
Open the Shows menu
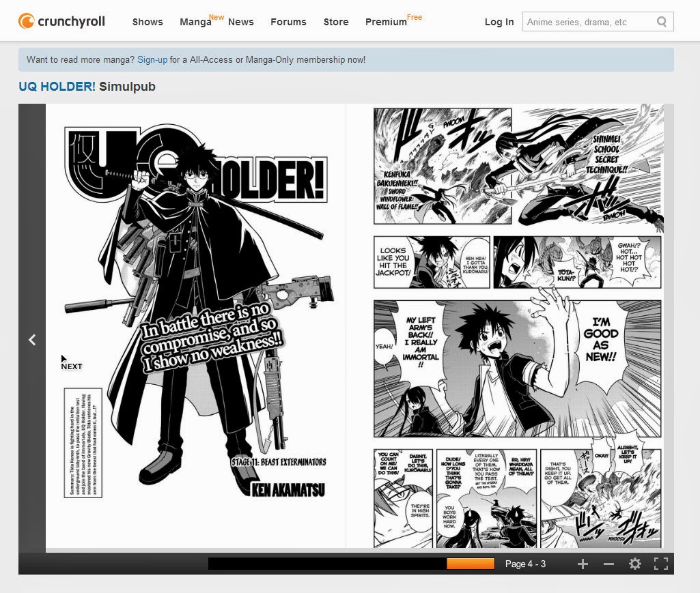pos(148,22)
